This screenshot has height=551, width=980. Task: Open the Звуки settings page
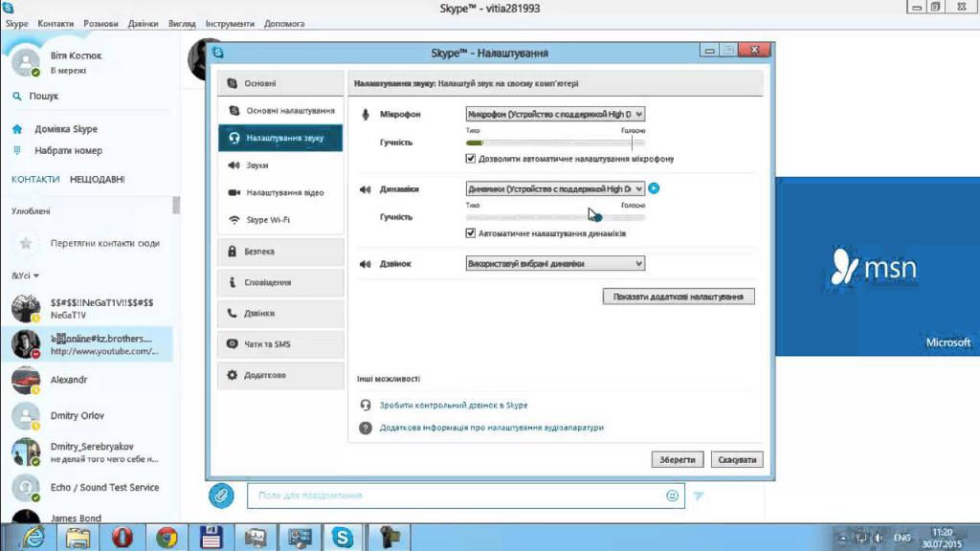pyautogui.click(x=280, y=165)
